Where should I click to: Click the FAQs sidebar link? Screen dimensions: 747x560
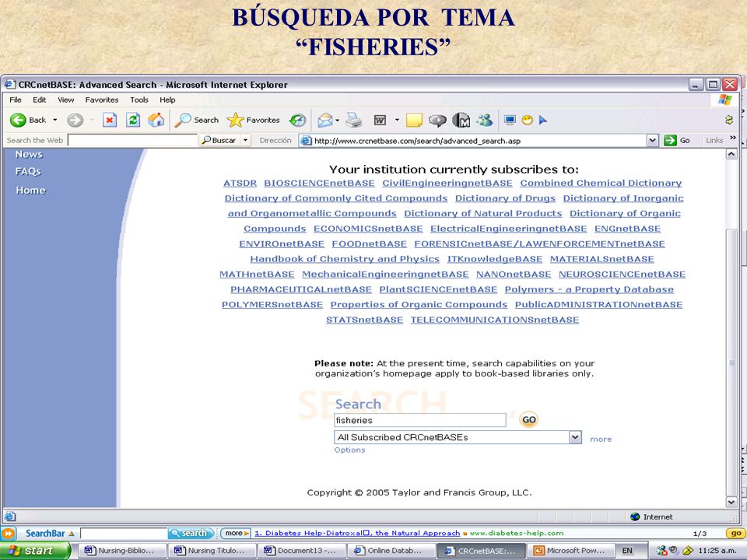pos(28,171)
